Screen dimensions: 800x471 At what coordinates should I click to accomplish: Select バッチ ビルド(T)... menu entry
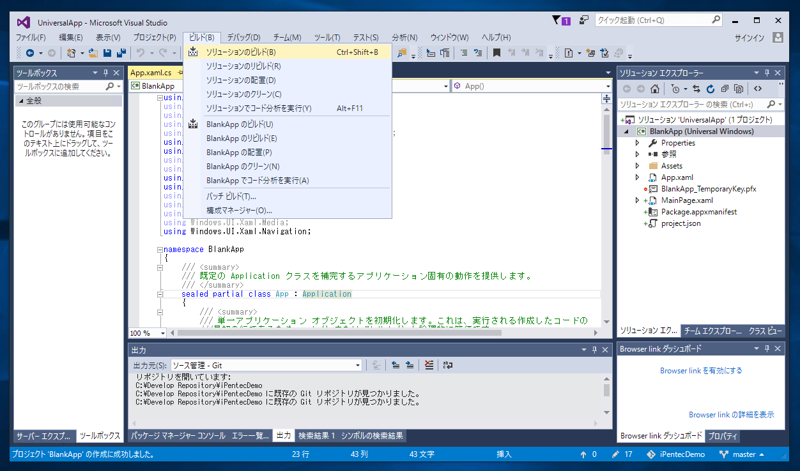pyautogui.click(x=288, y=196)
